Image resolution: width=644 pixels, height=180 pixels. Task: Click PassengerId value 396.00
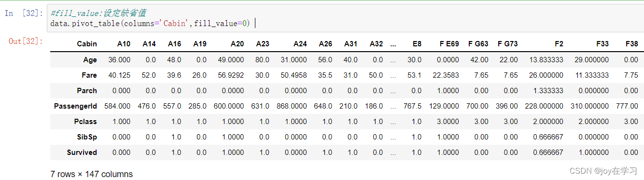pyautogui.click(x=506, y=106)
